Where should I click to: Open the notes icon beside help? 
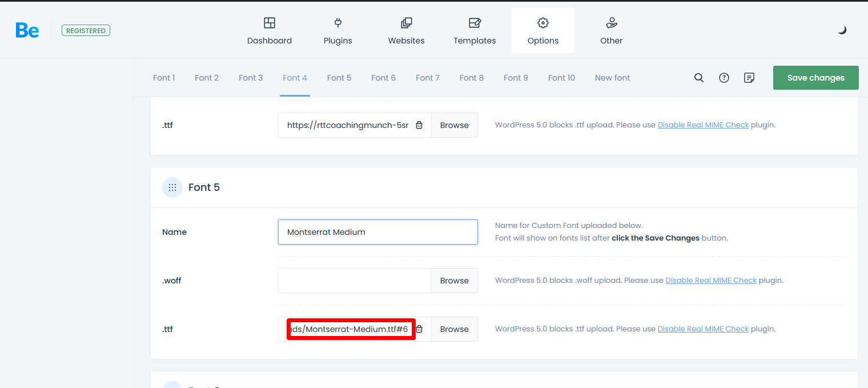(749, 78)
